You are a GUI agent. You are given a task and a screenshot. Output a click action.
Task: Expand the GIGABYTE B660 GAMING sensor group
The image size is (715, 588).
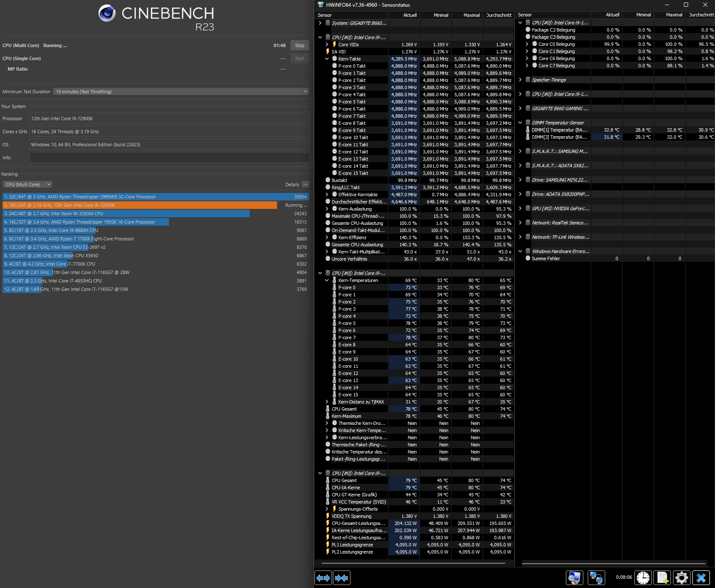(520, 108)
